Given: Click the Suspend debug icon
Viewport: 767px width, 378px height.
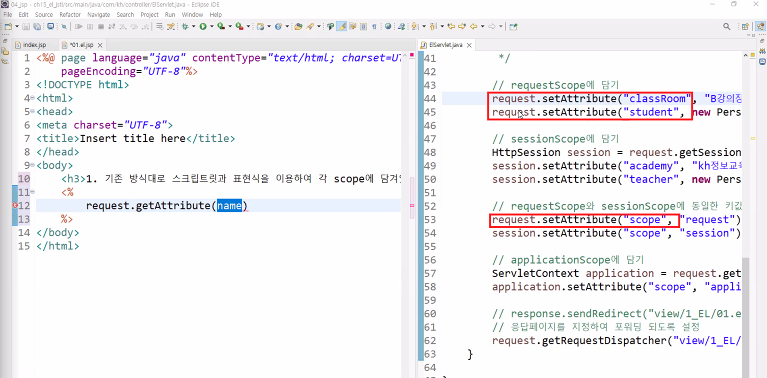Looking at the screenshot, I should point(90,26).
